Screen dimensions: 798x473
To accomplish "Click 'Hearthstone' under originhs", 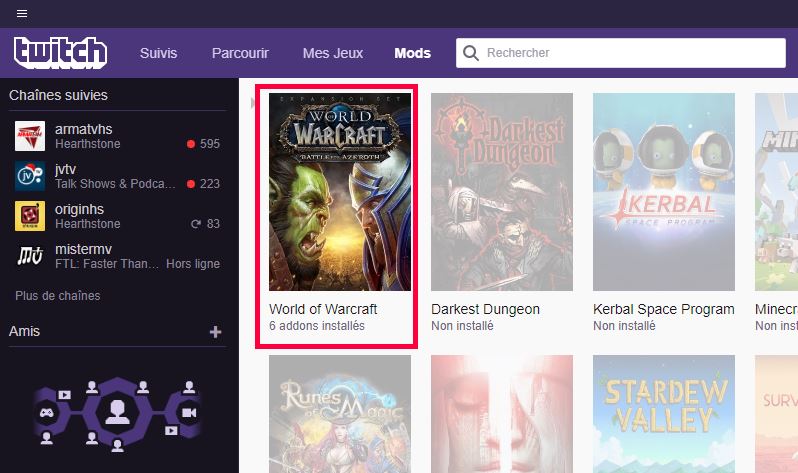I will (88, 224).
